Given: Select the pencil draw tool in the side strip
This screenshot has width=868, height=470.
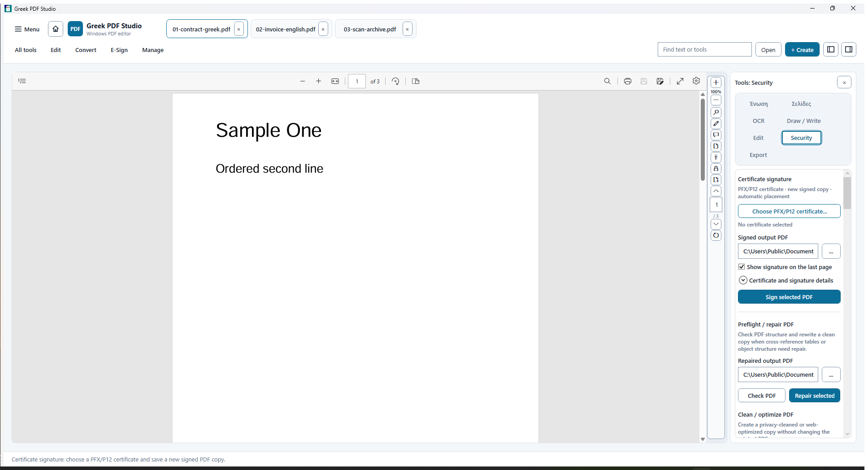Looking at the screenshot, I should coord(716,124).
